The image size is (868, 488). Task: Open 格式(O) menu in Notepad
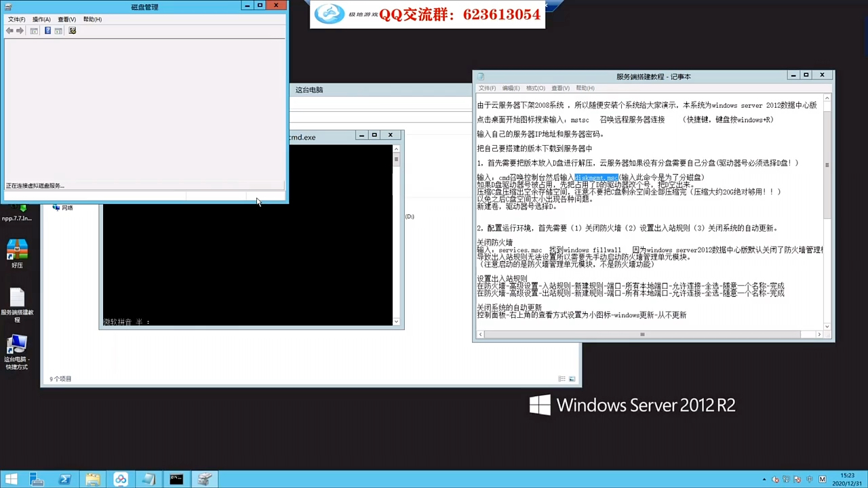(x=536, y=88)
